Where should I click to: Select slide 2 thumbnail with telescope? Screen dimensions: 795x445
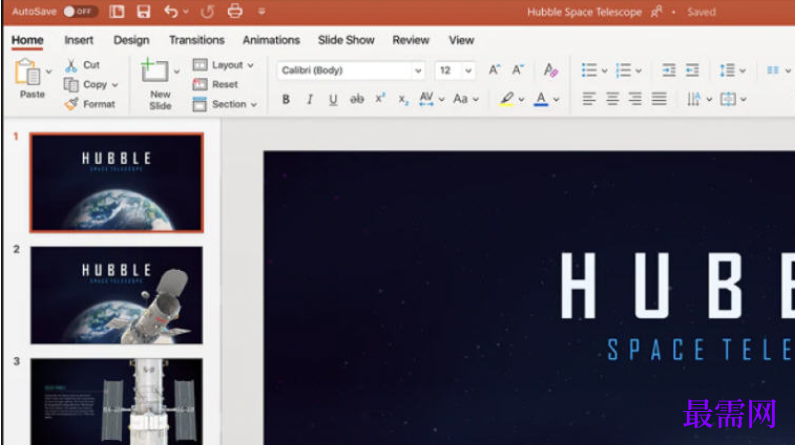coord(117,295)
